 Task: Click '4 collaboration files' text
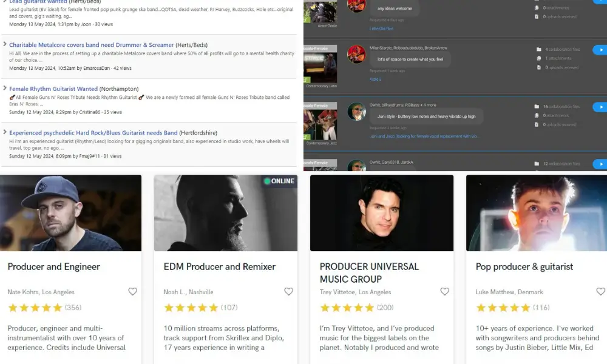click(x=563, y=50)
